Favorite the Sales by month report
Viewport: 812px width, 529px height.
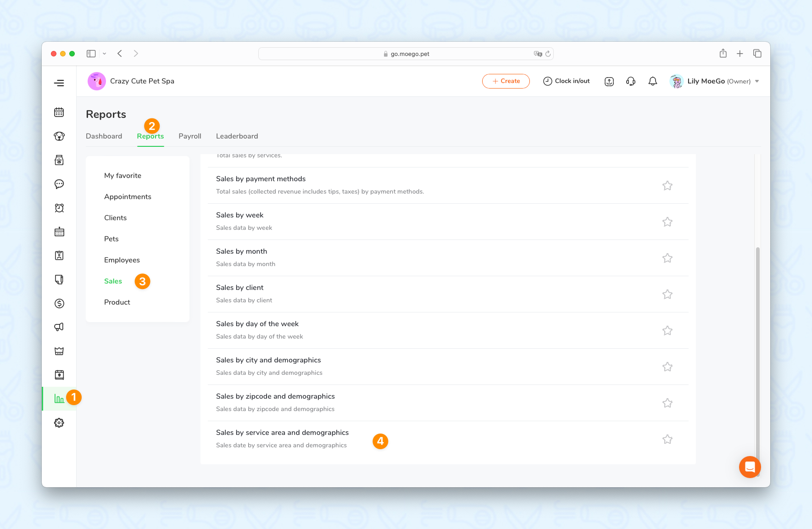[x=667, y=258]
